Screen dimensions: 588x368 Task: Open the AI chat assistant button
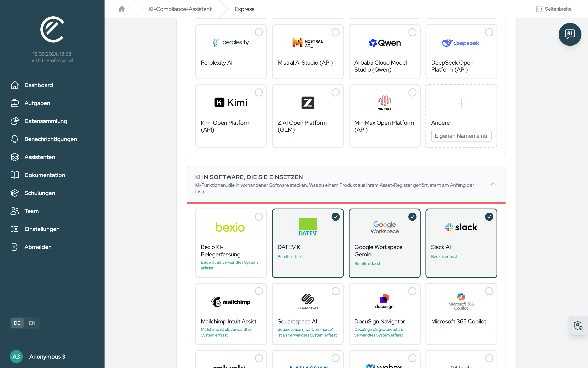click(x=570, y=34)
